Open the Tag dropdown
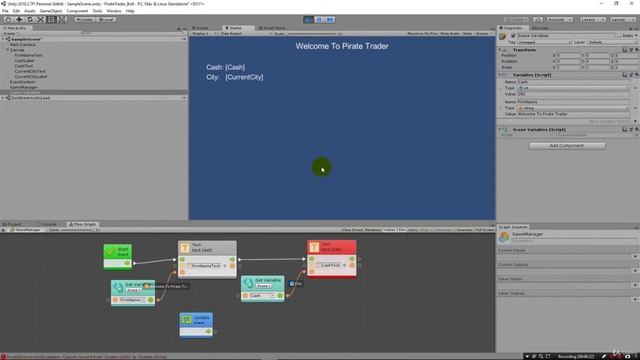Viewport: 640px width, 360px height. pyautogui.click(x=544, y=42)
